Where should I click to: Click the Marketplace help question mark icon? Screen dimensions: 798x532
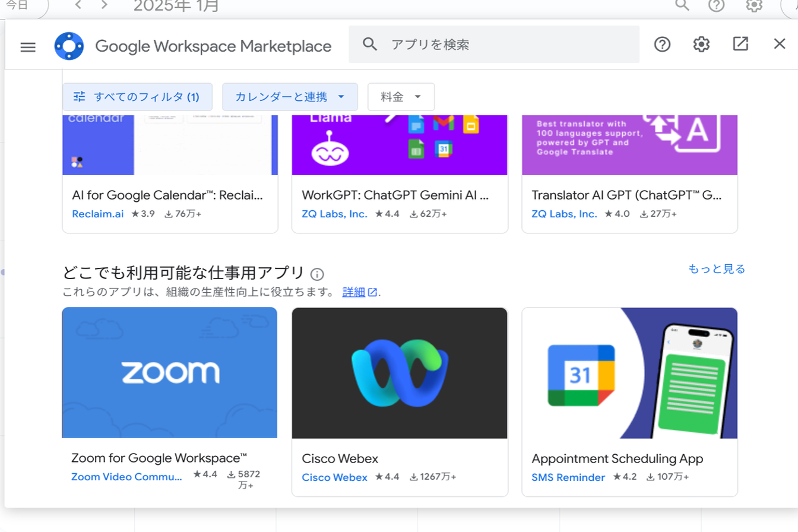[662, 45]
